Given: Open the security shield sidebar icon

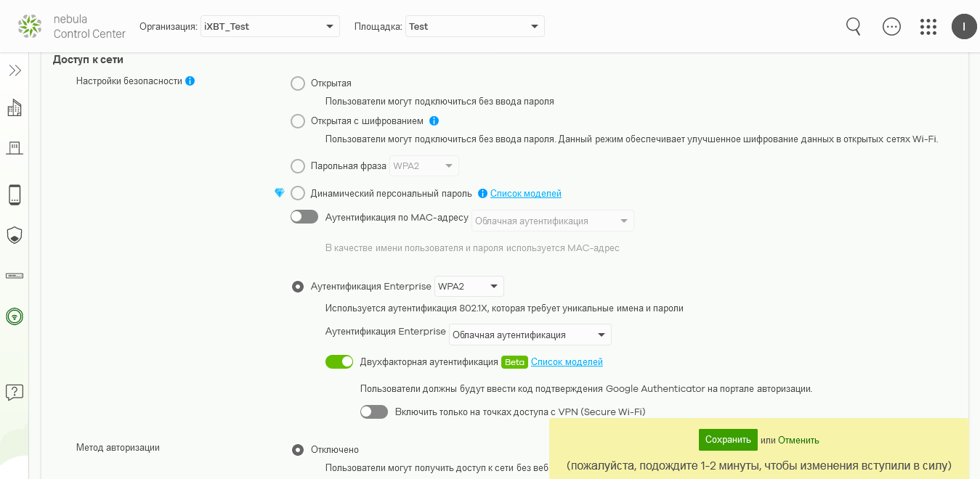Looking at the screenshot, I should pos(15,235).
